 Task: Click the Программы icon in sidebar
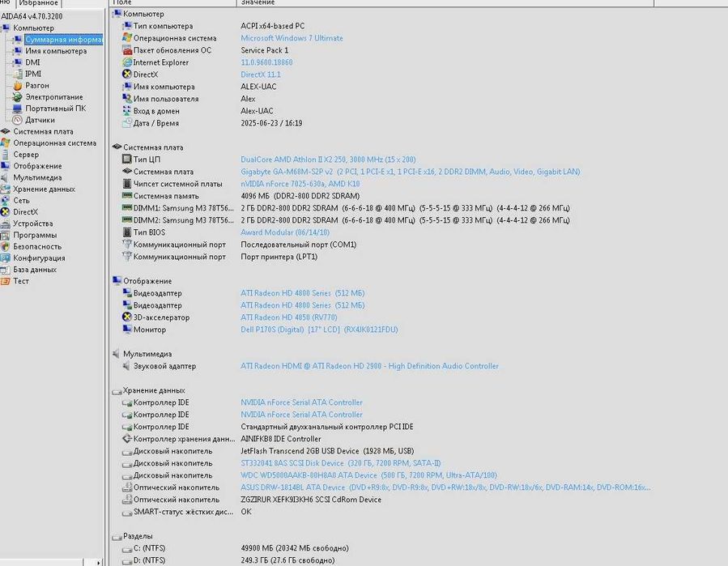pos(5,235)
